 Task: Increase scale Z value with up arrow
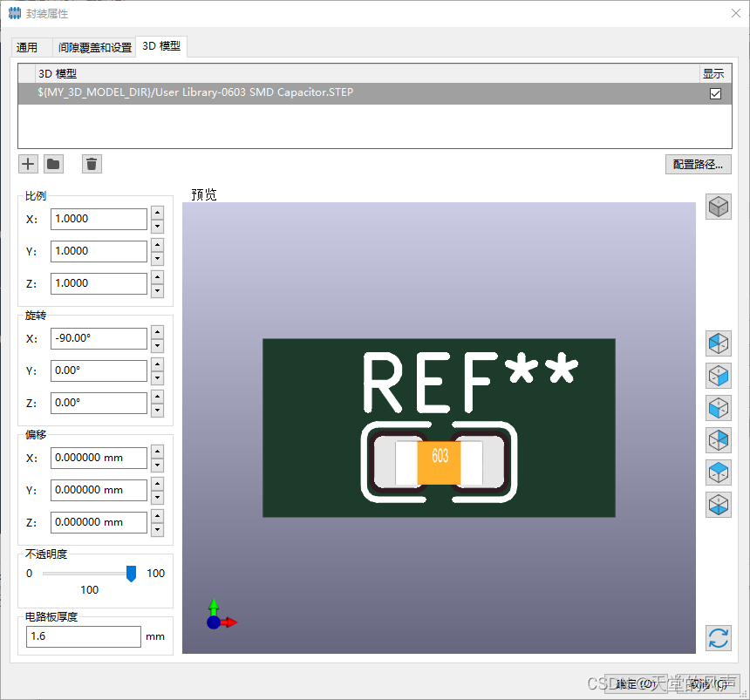point(157,277)
